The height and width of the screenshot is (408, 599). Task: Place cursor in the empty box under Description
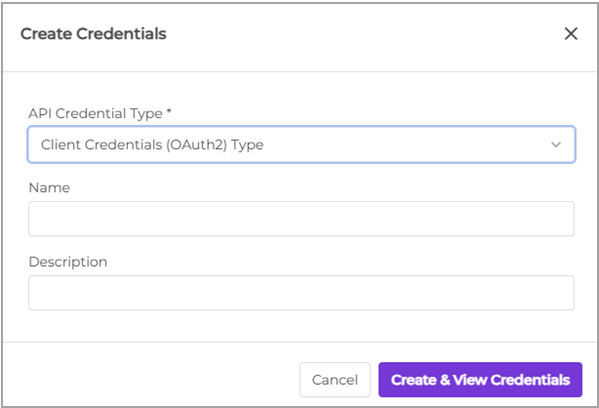point(301,293)
